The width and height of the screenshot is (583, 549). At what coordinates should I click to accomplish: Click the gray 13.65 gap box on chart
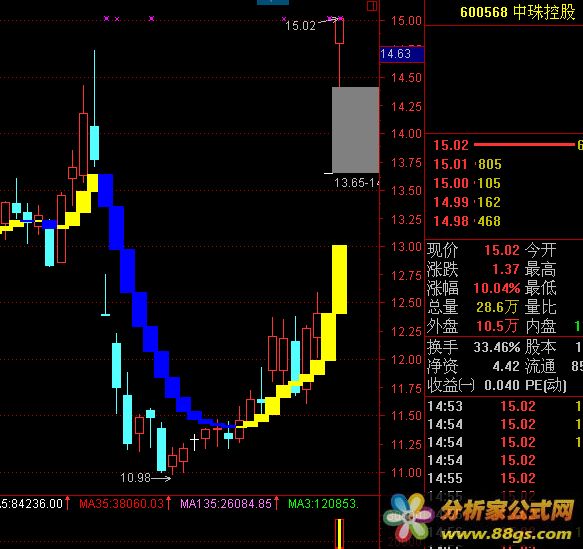pos(355,130)
